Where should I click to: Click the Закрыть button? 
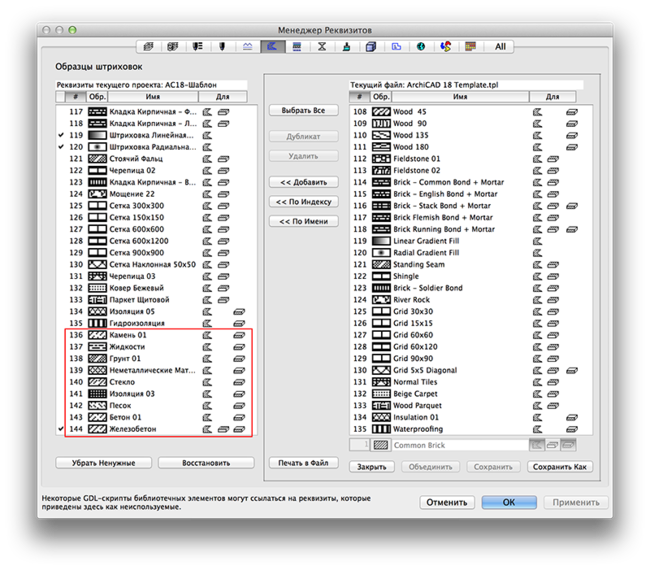tap(372, 467)
